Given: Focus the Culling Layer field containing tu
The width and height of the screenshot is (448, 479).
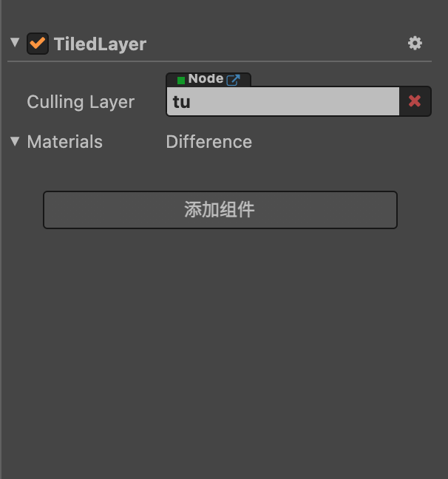Looking at the screenshot, I should point(283,101).
